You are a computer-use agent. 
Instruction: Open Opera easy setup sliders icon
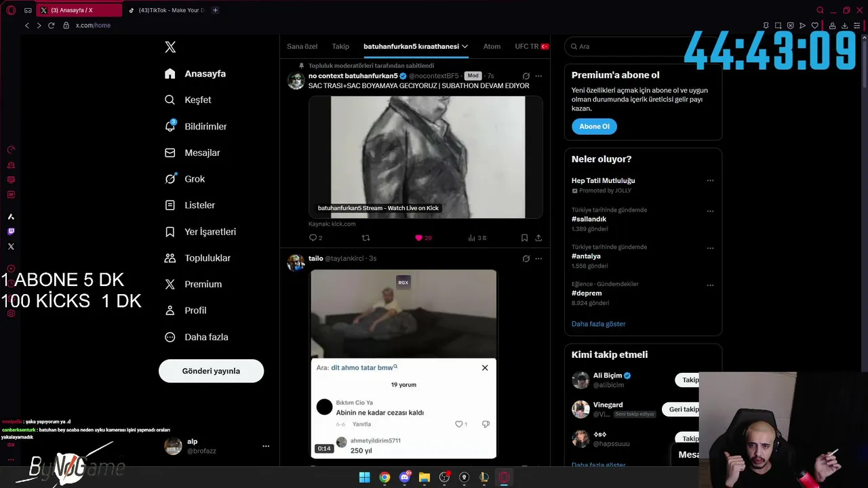pos(857,26)
